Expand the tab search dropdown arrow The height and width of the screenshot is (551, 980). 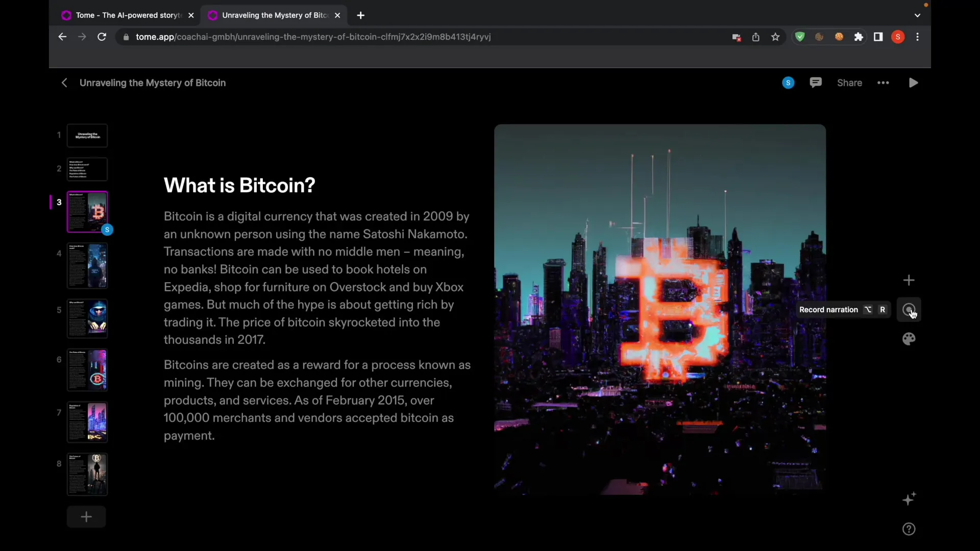[x=917, y=15]
